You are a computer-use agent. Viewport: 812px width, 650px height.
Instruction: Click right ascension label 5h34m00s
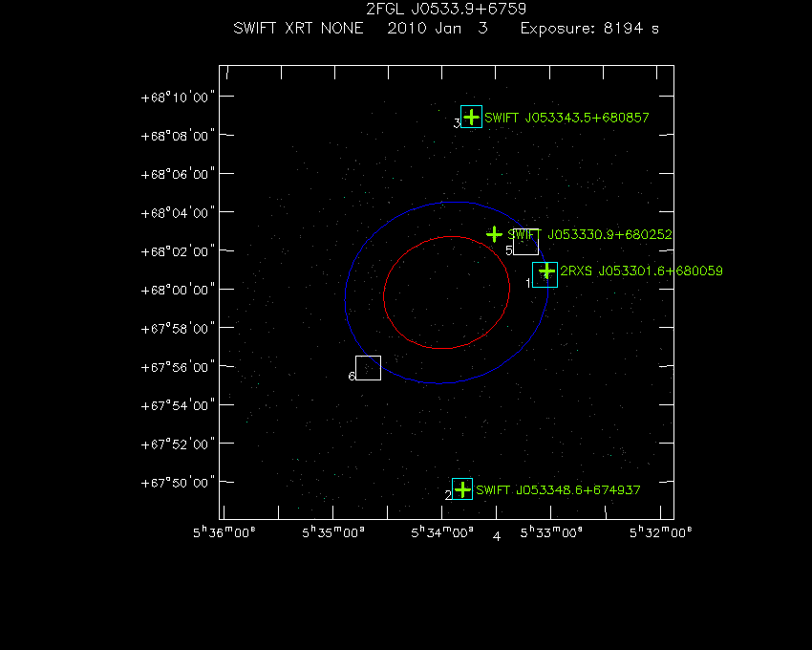pos(442,532)
